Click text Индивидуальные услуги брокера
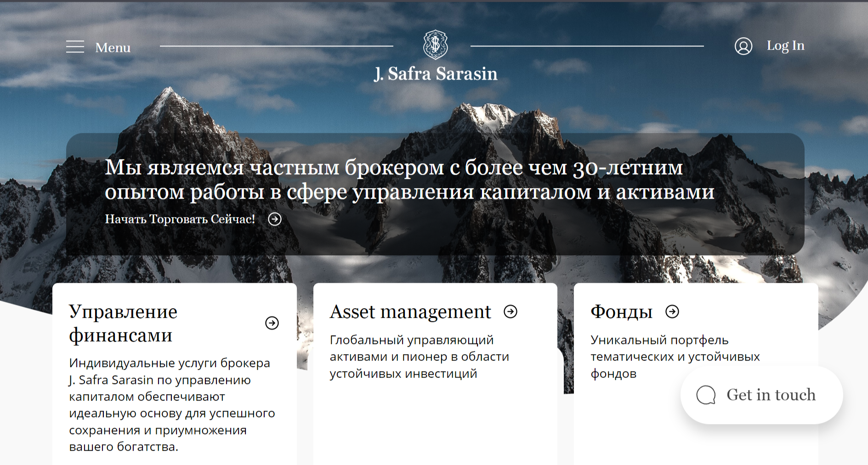 (172, 405)
